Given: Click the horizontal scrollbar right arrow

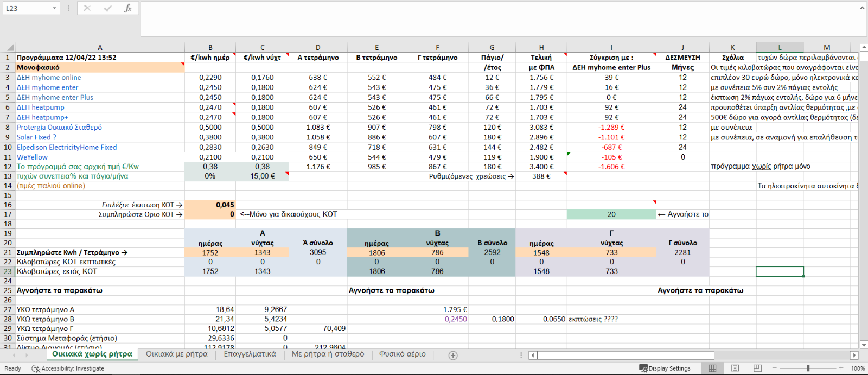Looking at the screenshot, I should click(x=854, y=355).
